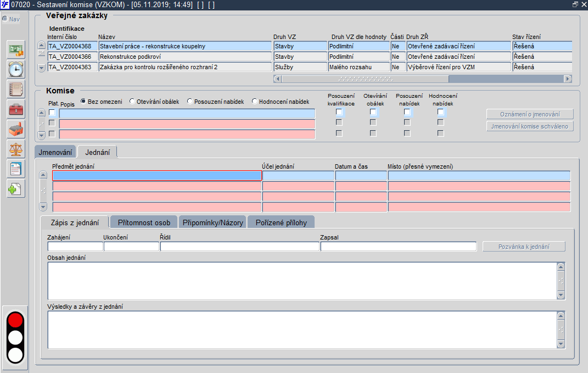Click the application logo in title bar
This screenshot has width=588, height=373.
click(x=4, y=4)
